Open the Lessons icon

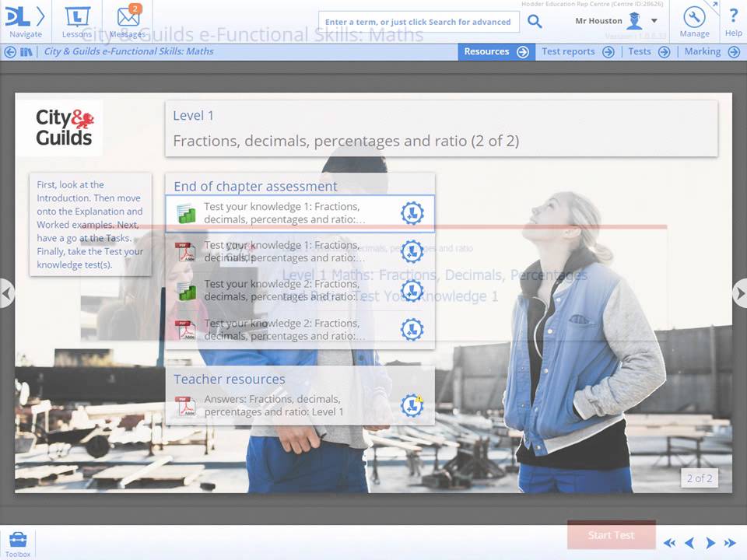(77, 22)
